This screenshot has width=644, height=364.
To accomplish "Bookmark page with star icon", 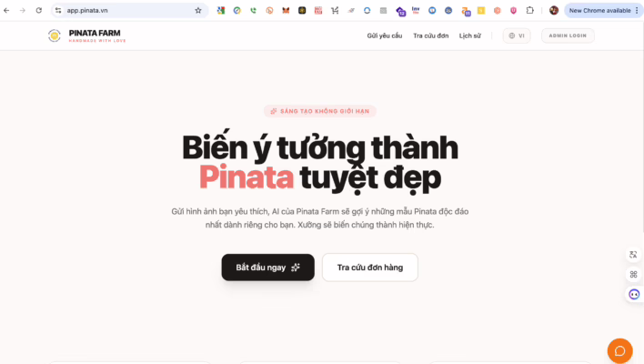I will [x=198, y=10].
